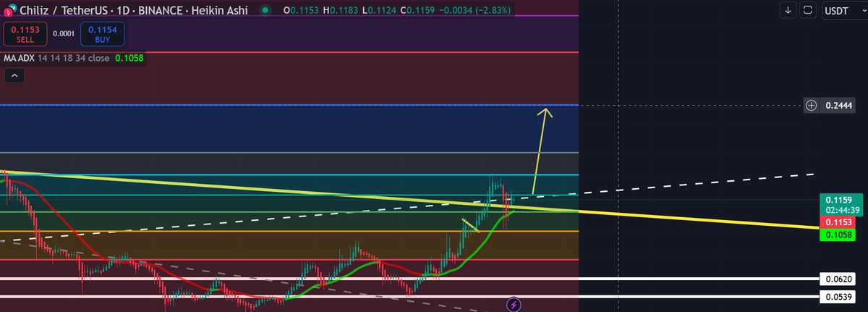Click the plus icon beside 0.2444
This screenshot has height=312, width=868.
coord(812,106)
